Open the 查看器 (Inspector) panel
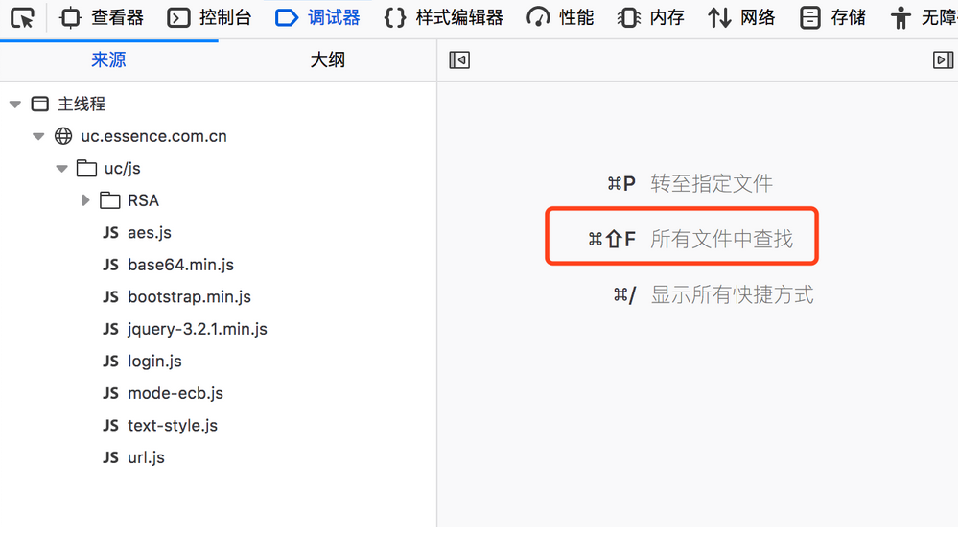This screenshot has height=560, width=959. point(100,16)
